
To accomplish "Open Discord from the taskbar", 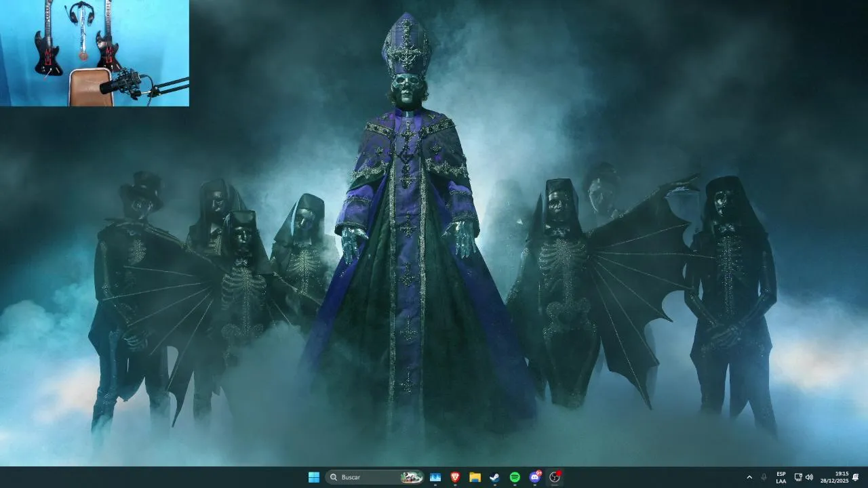I will [535, 477].
